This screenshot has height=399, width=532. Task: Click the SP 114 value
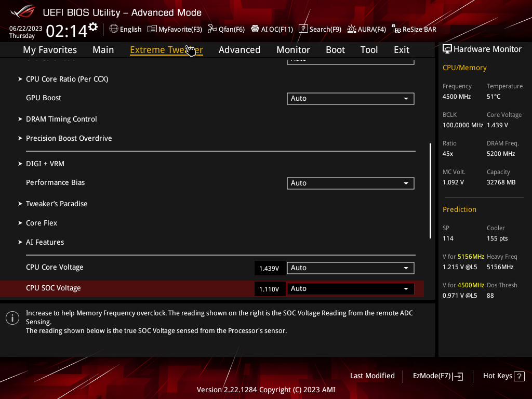[x=448, y=238]
